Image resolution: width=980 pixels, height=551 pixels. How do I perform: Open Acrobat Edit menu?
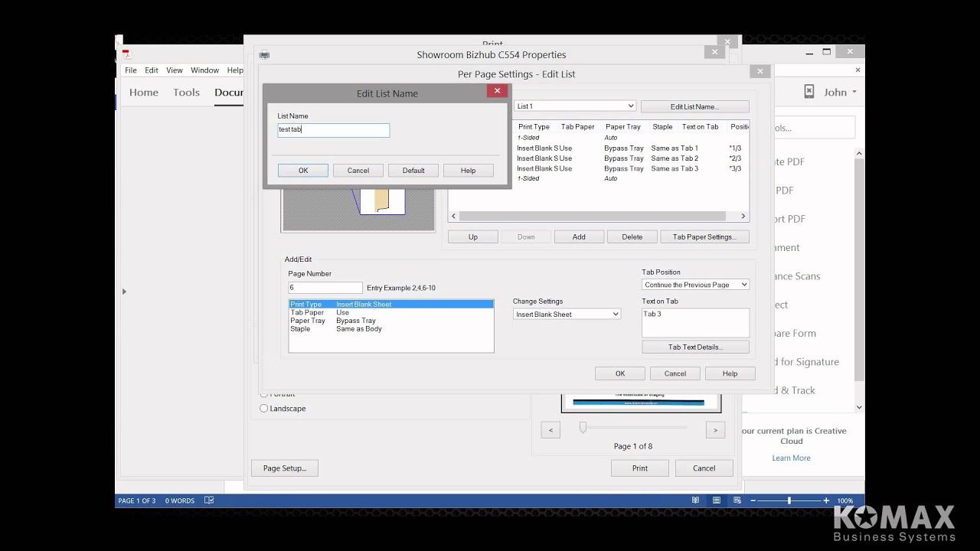[x=152, y=70]
